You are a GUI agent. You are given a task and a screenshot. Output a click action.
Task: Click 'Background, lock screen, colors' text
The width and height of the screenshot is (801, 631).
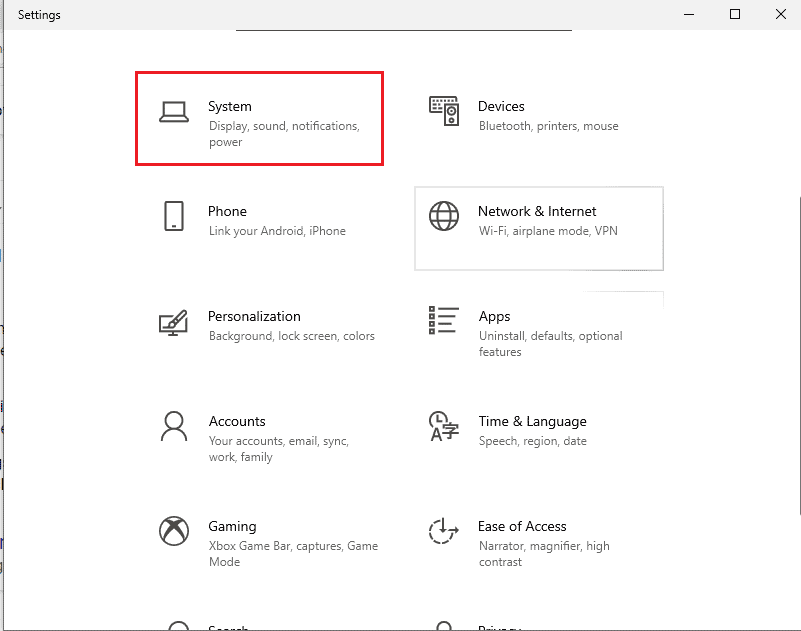[292, 336]
